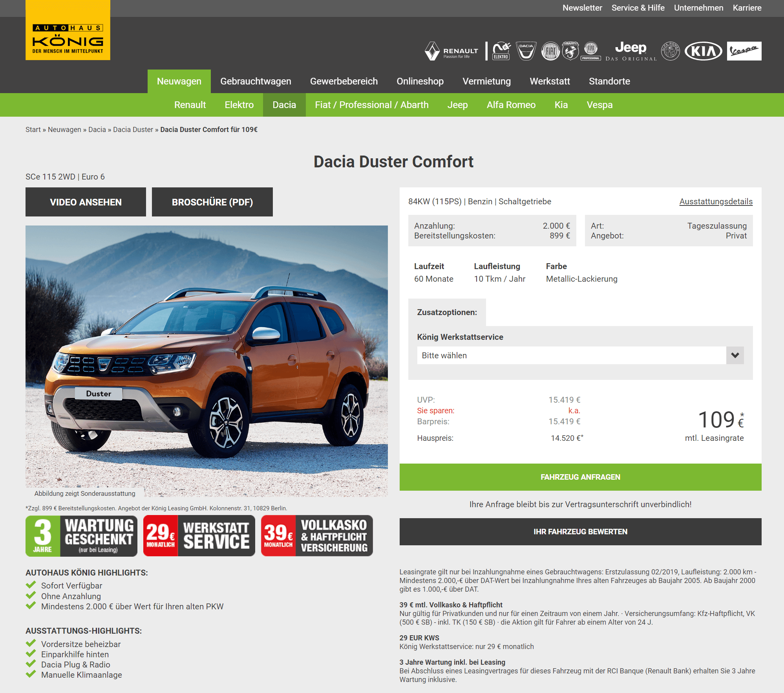Open the Unternehmen top link
Screen dimensions: 784x693
pyautogui.click(x=698, y=8)
